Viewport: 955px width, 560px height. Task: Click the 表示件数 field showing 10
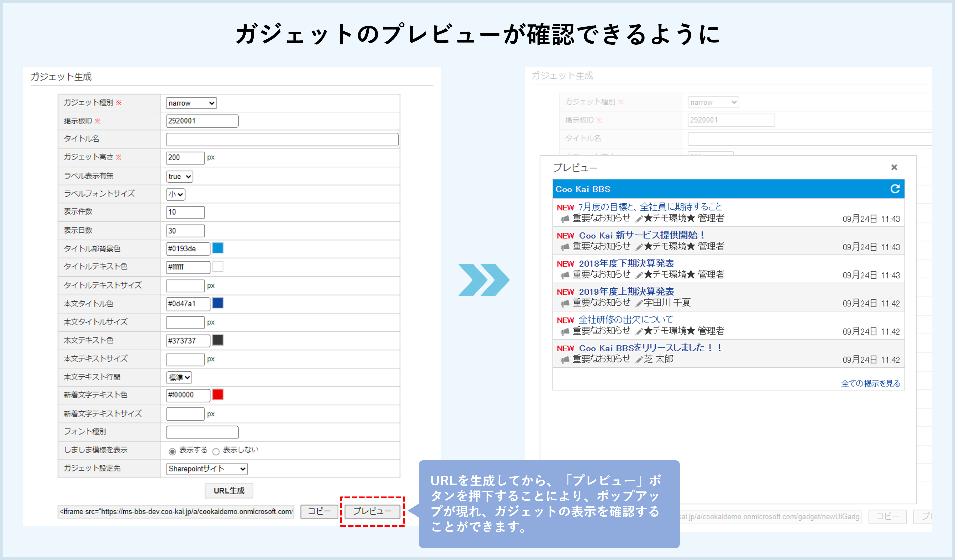pos(185,212)
